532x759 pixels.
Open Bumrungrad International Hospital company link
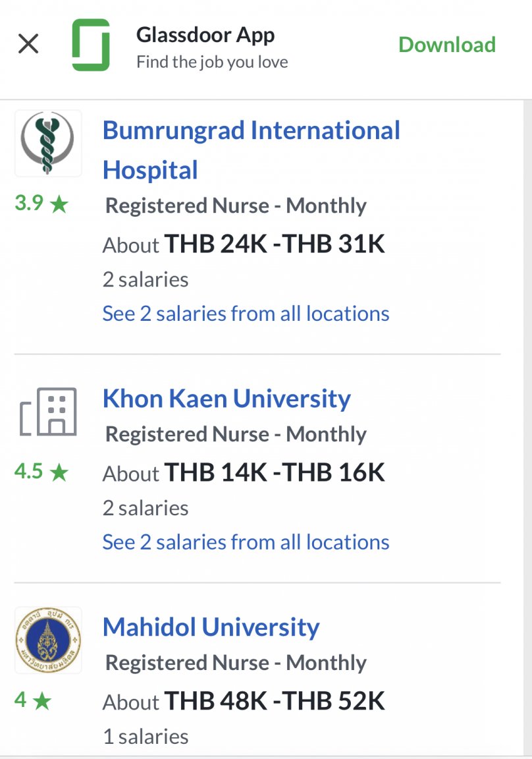tap(252, 150)
